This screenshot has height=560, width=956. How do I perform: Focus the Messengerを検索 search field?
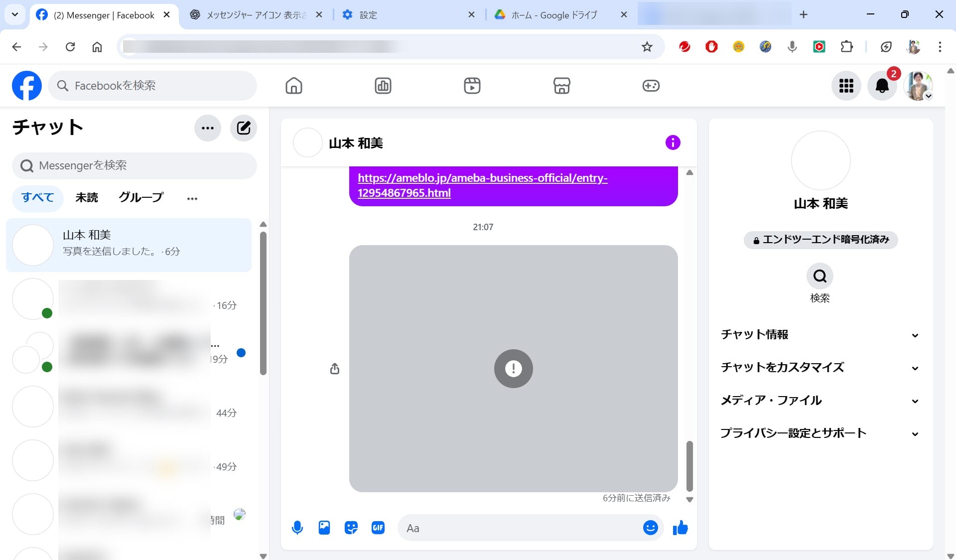click(x=135, y=165)
